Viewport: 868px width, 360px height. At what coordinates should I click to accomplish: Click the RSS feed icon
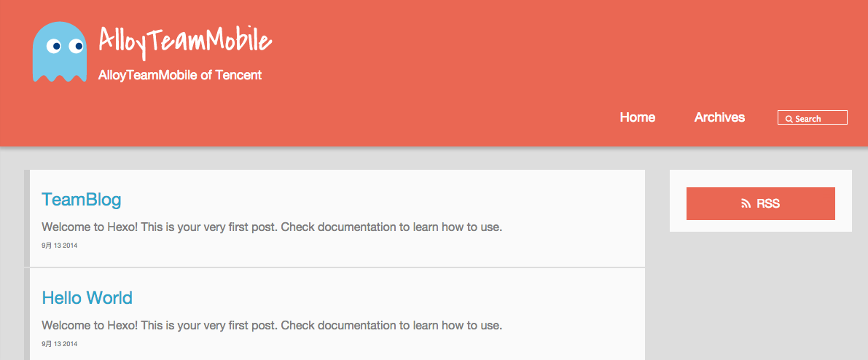pyautogui.click(x=746, y=204)
